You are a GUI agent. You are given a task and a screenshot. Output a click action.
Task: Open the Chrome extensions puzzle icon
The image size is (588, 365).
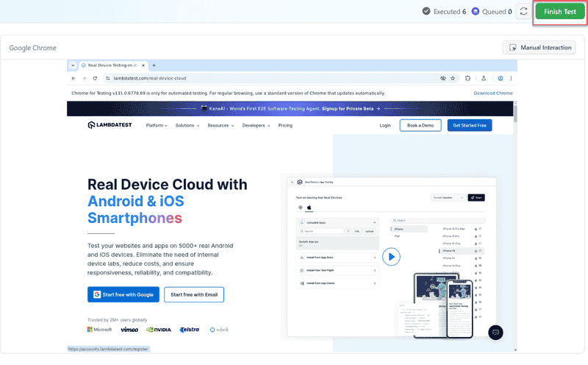click(467, 78)
